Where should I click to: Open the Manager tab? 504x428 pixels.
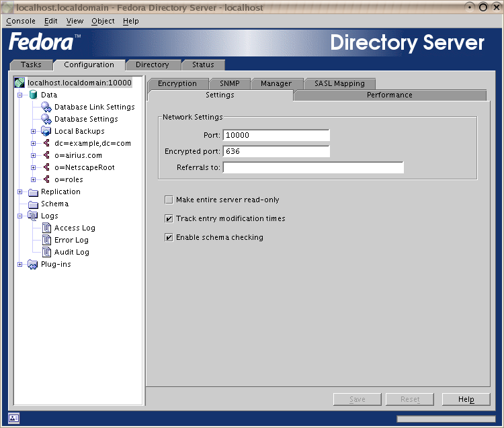pos(276,83)
